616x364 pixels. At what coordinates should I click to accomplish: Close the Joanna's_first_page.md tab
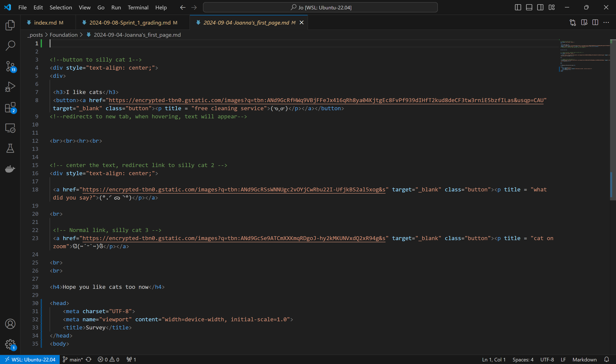tap(302, 23)
